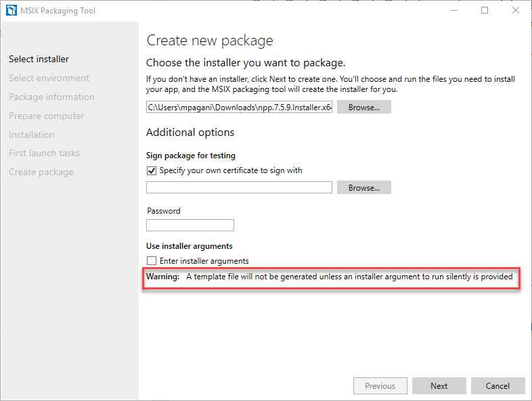The height and width of the screenshot is (401, 532).
Task: Click 'Sign package for testing' label
Action: coord(191,156)
